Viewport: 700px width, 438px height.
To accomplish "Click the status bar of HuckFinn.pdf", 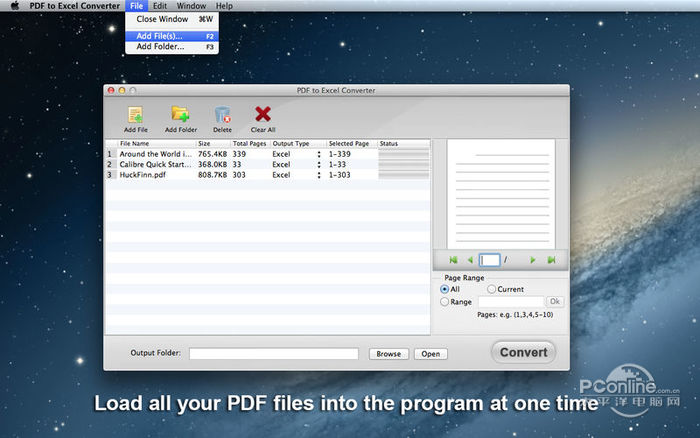I will pos(404,175).
